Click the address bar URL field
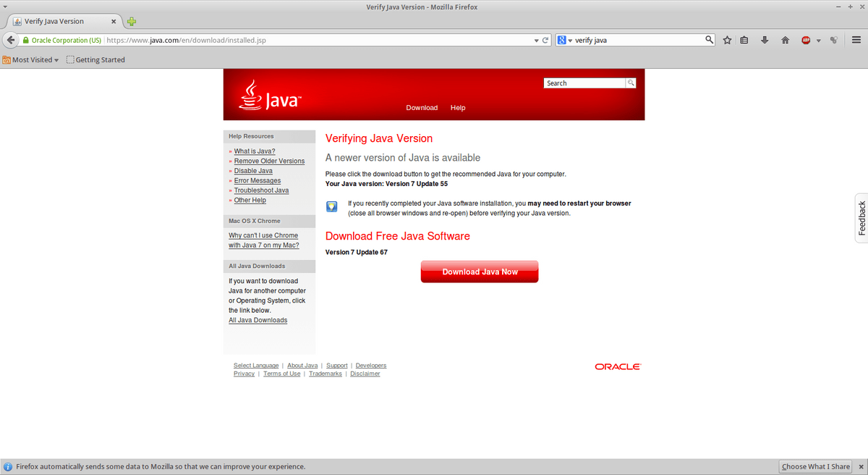Image resolution: width=868 pixels, height=475 pixels. [x=318, y=41]
